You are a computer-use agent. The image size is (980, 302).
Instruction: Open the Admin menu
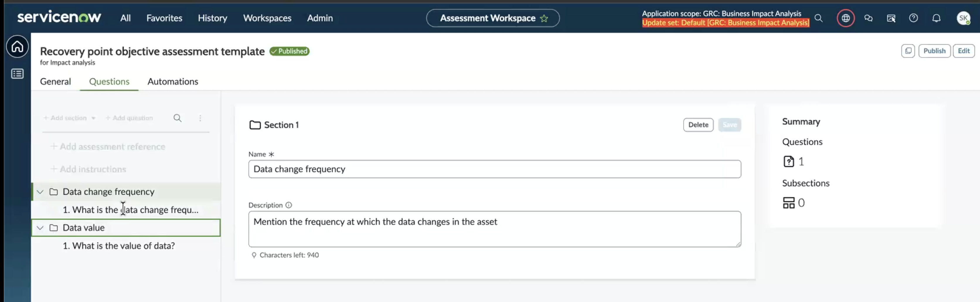pos(319,18)
